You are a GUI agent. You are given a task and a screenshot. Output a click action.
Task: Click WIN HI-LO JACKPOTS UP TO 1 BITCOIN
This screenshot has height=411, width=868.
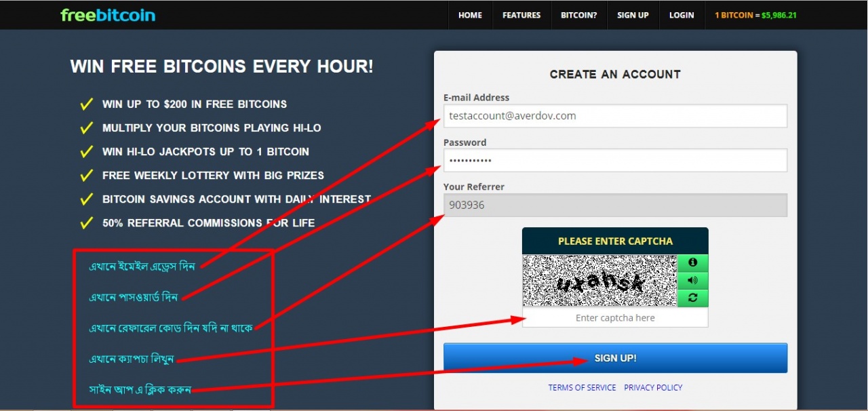205,152
